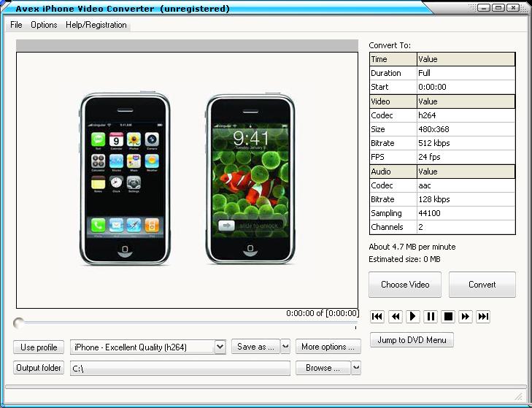
Task: Open the iPhone - Excellent Quality profile combo box
Action: pyautogui.click(x=148, y=347)
